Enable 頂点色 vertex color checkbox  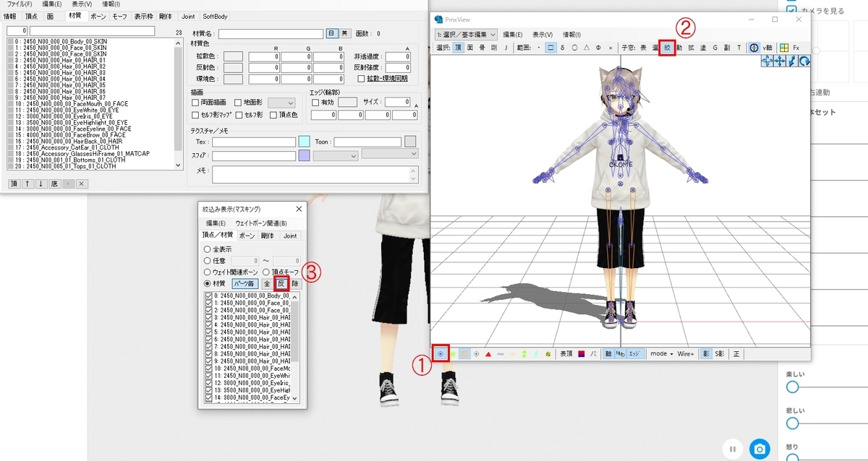point(273,115)
